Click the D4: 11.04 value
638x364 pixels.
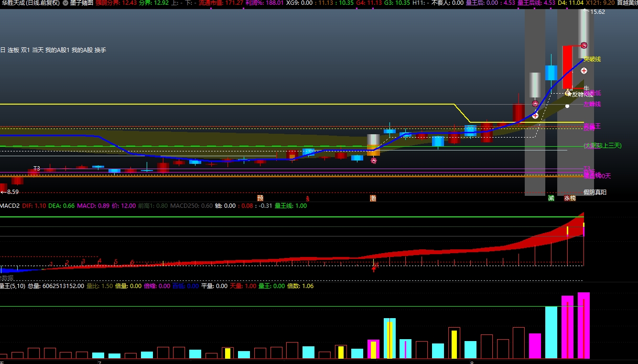(571, 3)
